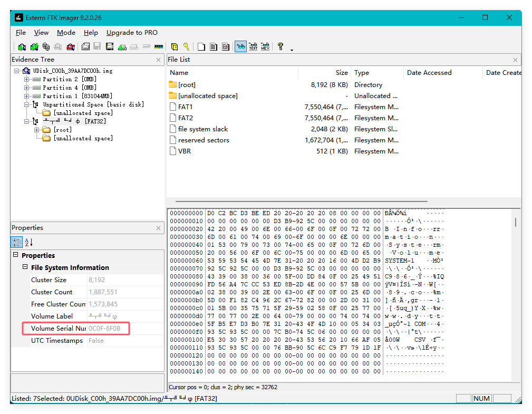Collapse File System Information section

coord(25,267)
